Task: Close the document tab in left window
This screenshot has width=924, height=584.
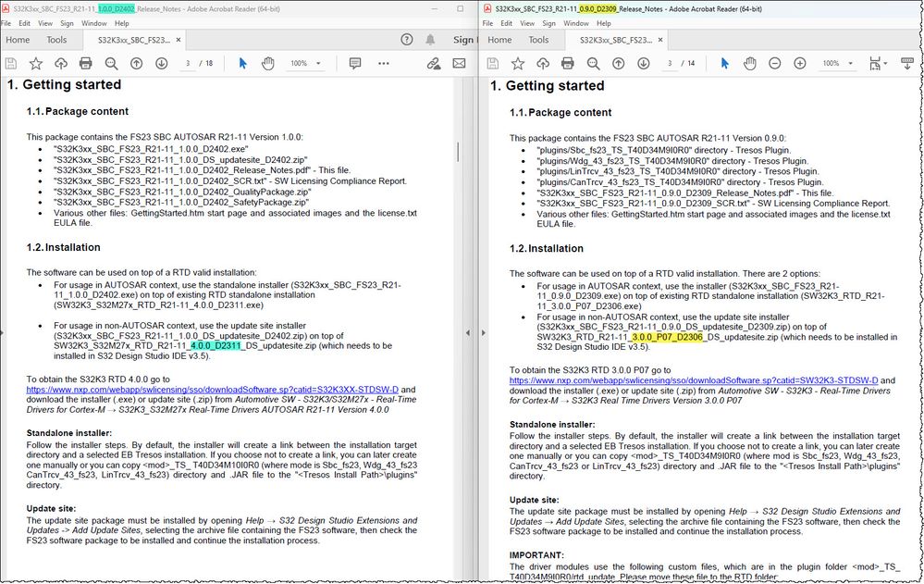Action: coord(179,40)
